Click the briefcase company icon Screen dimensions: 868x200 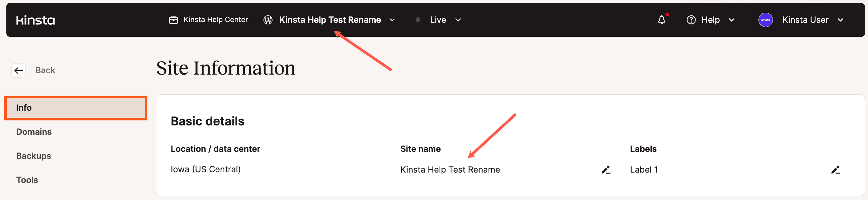point(173,20)
